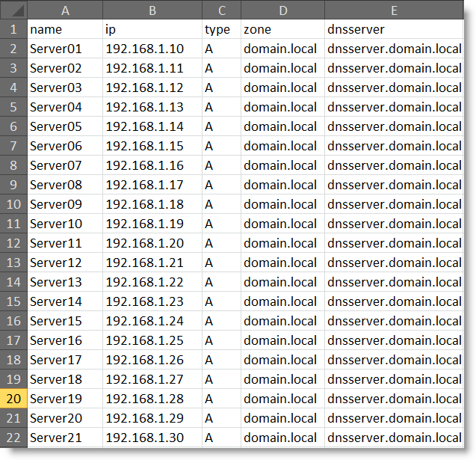Select domain.local zone cell in Server03 row
The image size is (476, 460).
(x=283, y=88)
